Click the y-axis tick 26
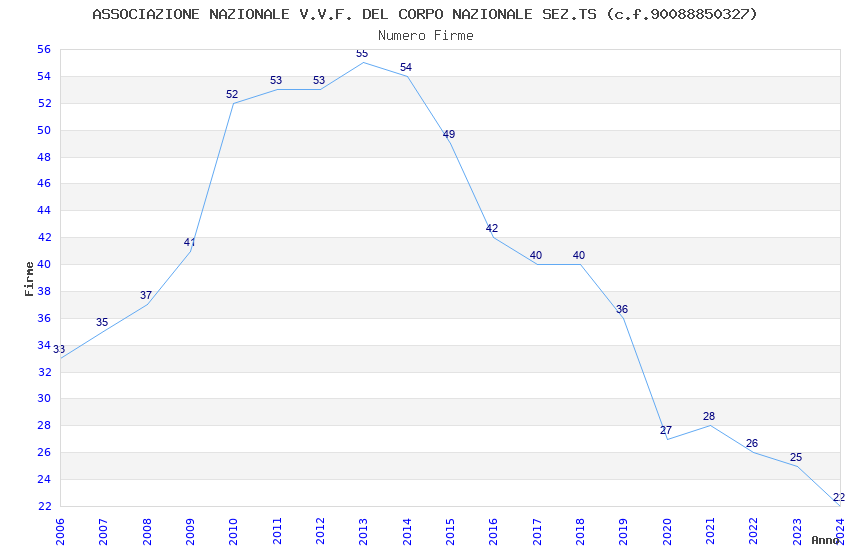The width and height of the screenshot is (850, 550). [44, 452]
